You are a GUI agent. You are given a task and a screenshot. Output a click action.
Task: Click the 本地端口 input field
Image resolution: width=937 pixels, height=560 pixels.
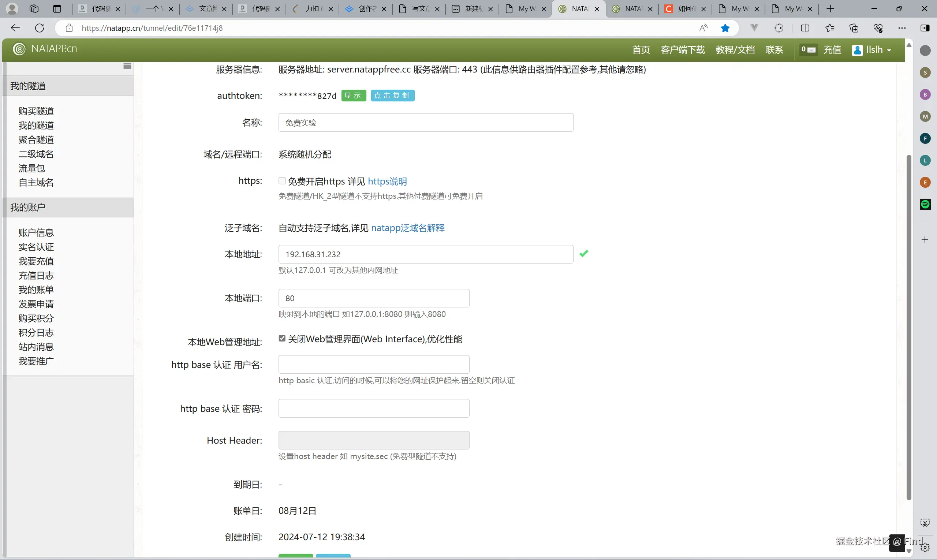pyautogui.click(x=374, y=298)
